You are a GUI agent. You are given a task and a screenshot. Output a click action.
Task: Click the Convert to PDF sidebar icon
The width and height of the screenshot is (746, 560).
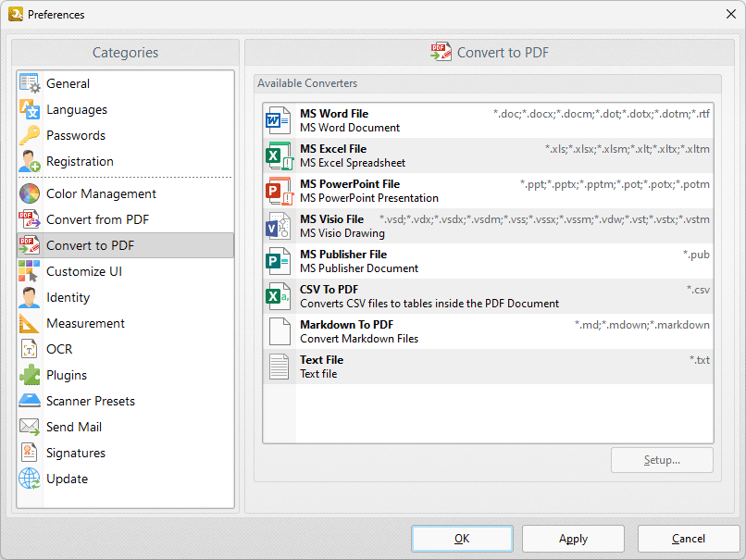30,245
